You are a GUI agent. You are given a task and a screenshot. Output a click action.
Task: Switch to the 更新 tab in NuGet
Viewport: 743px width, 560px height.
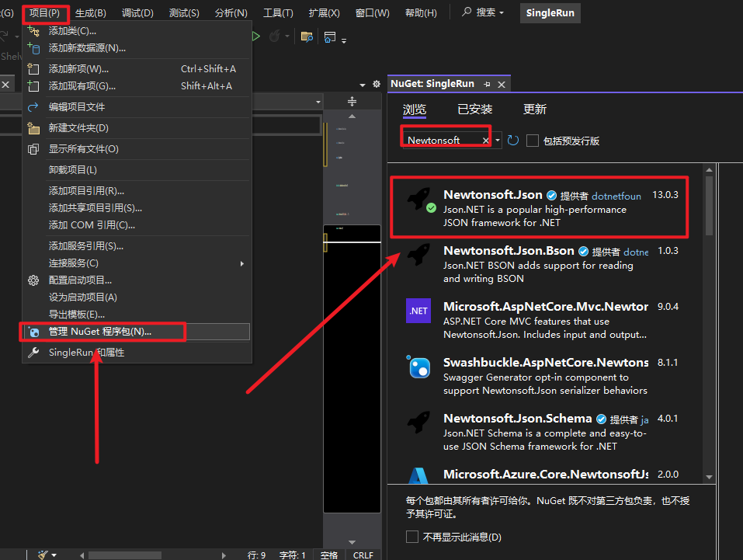pos(534,110)
